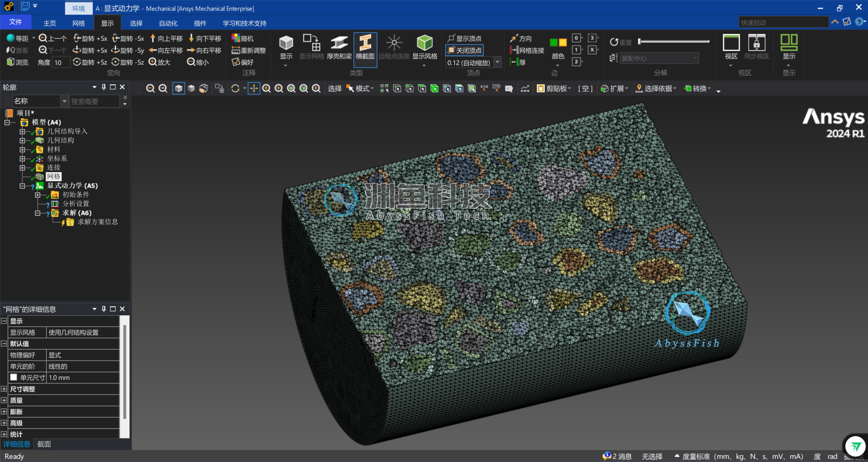868x462 pixels.
Task: Open the 0.12 (自动缩放) dropdown
Action: click(497, 63)
